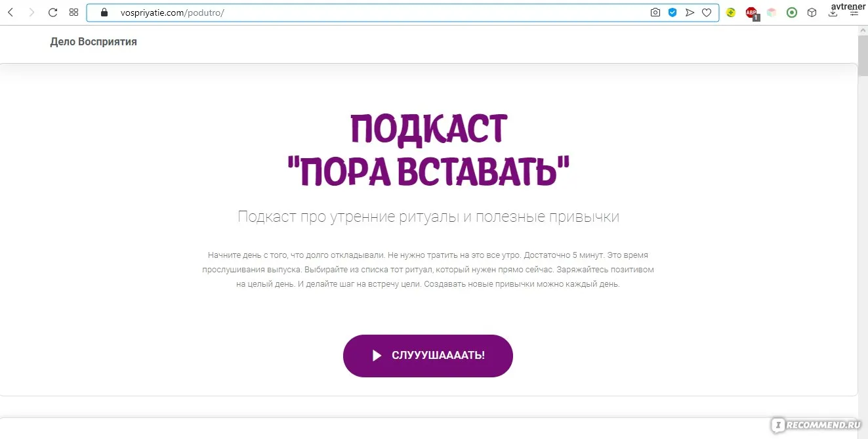868x439 pixels.
Task: Click the pale pink cube extension icon
Action: pos(772,12)
